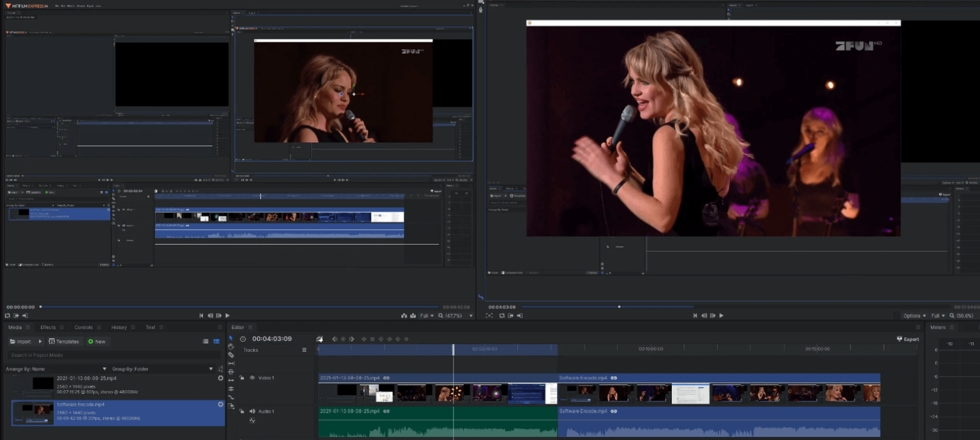Toggle link icon on 2021-01-13 08-08-25.mp4 audio clip

click(x=386, y=411)
